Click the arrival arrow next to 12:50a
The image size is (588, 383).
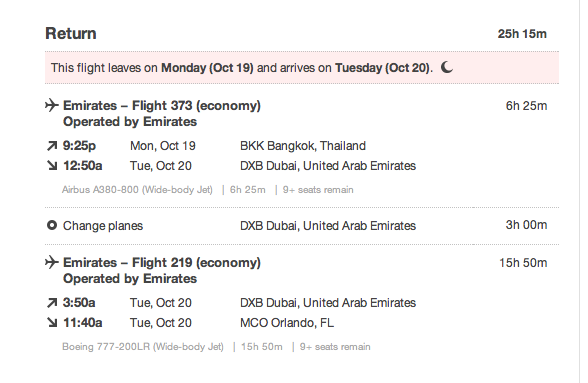[x=52, y=165]
